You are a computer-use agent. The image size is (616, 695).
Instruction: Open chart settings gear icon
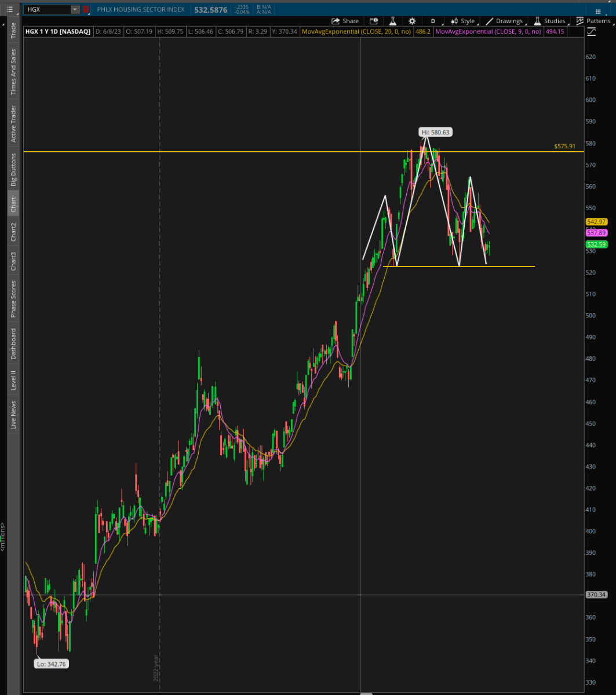(412, 21)
